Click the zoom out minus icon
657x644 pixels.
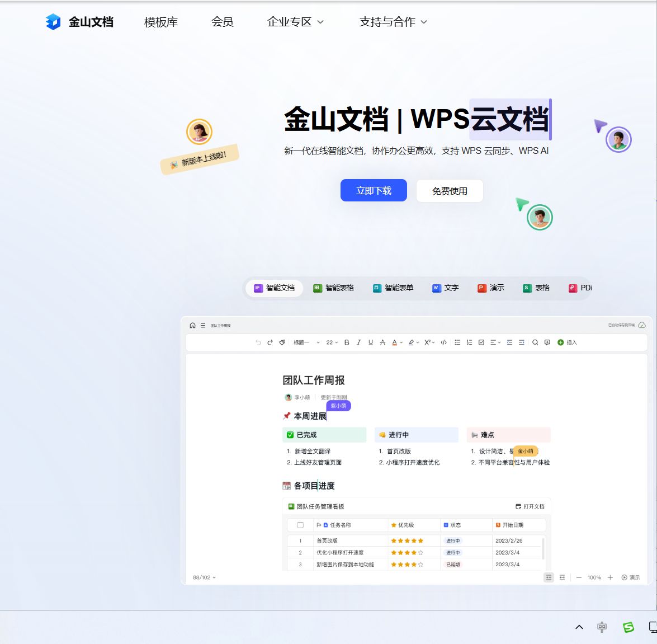pos(579,578)
